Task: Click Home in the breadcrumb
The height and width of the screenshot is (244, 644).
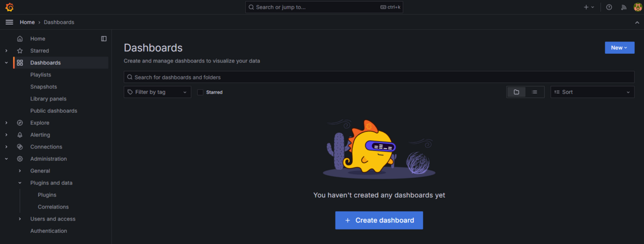Action: pyautogui.click(x=27, y=22)
